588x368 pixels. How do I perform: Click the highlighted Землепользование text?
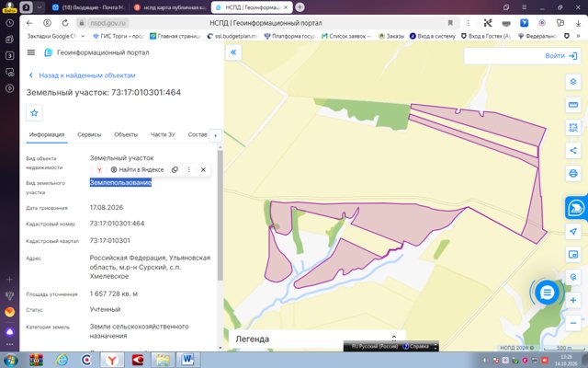[x=120, y=182]
